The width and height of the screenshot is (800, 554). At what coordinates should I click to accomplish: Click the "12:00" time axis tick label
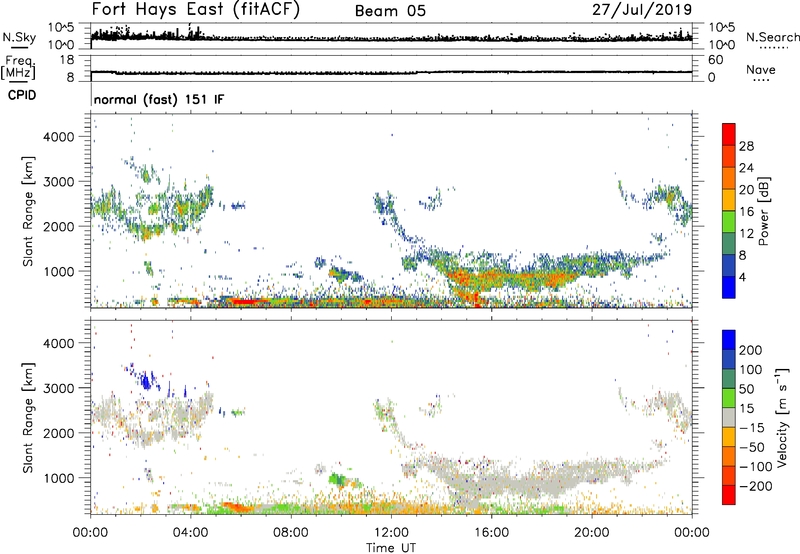tap(391, 533)
